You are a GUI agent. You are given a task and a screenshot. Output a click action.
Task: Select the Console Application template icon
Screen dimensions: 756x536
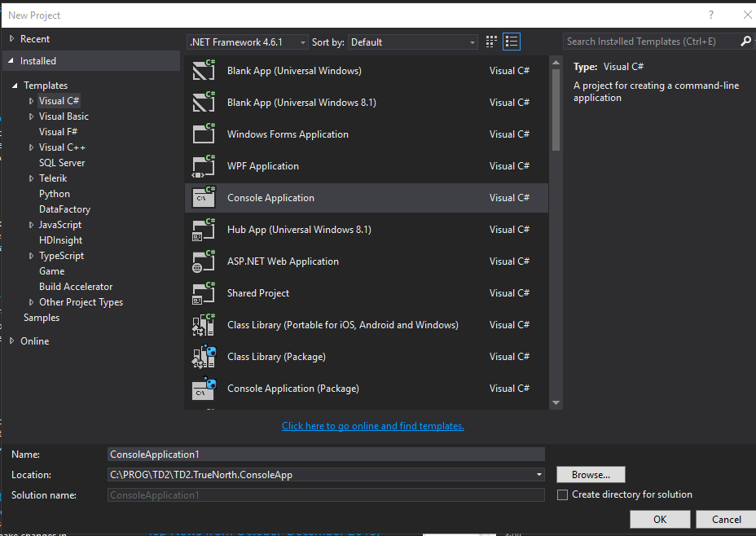203,197
